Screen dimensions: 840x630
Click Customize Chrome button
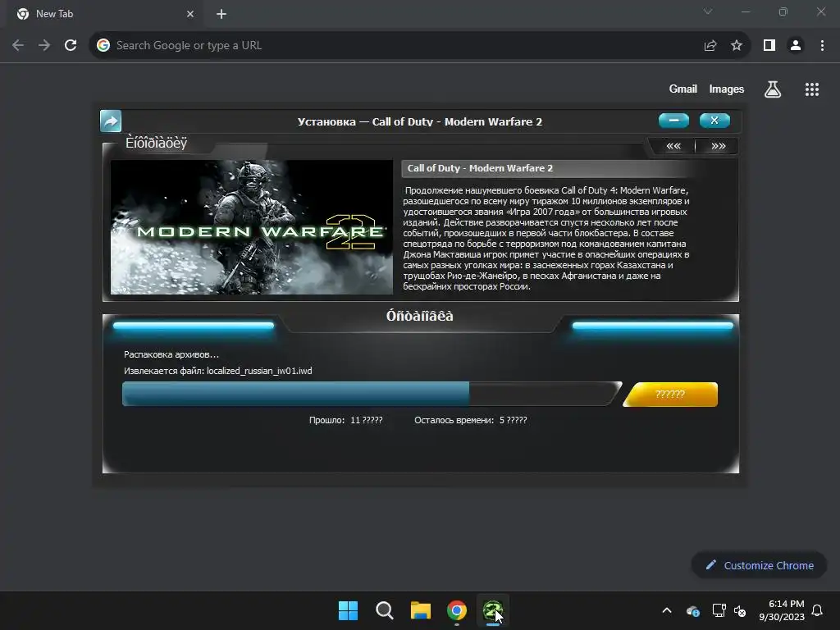[760, 565]
